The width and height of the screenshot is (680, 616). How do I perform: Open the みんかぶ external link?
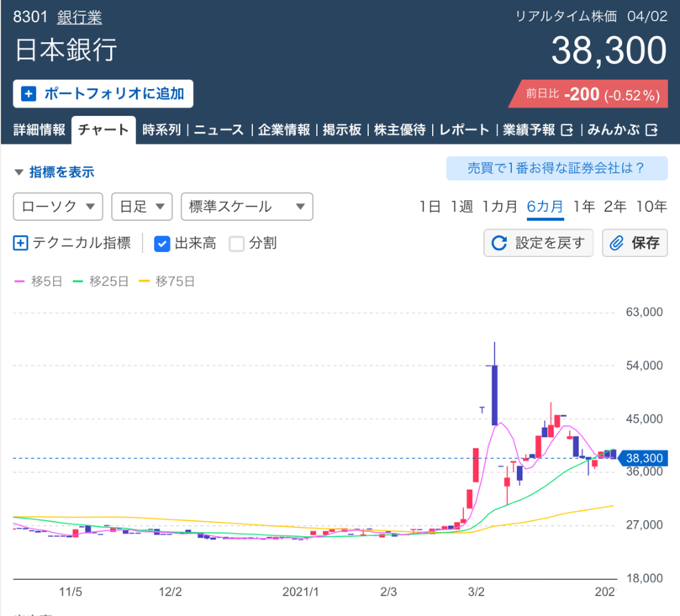[622, 129]
